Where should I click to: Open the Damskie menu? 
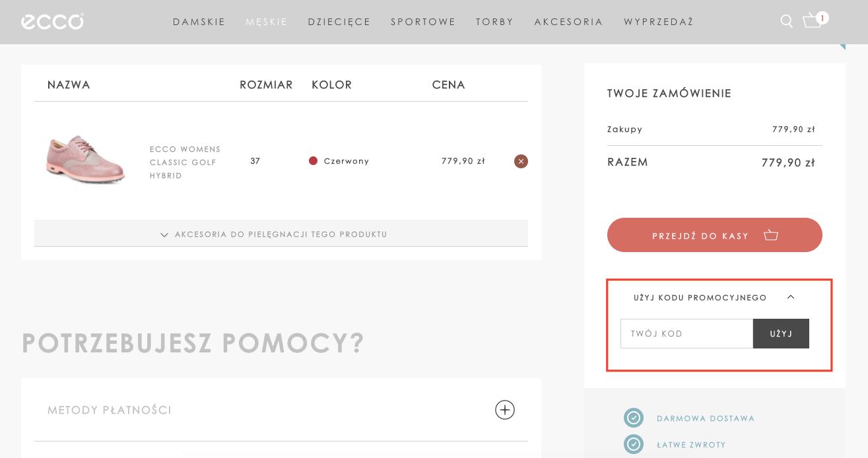click(199, 22)
